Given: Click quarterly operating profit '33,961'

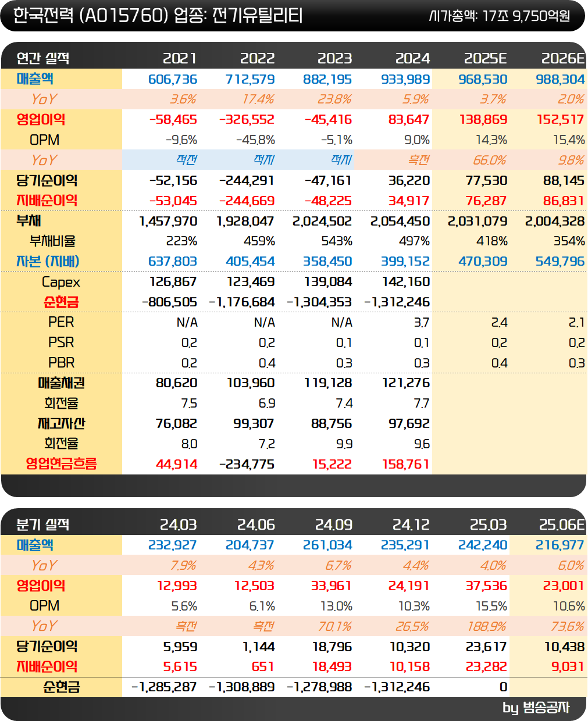Looking at the screenshot, I should (x=332, y=586).
